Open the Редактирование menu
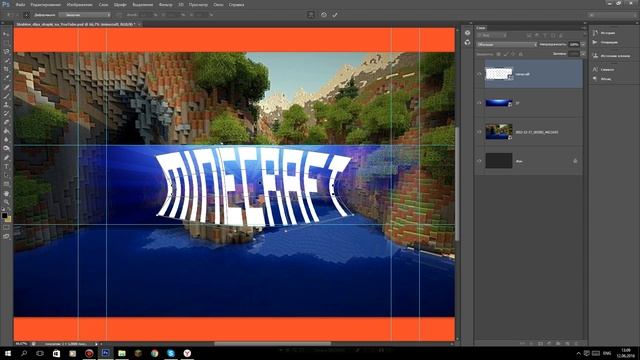 [x=45, y=5]
